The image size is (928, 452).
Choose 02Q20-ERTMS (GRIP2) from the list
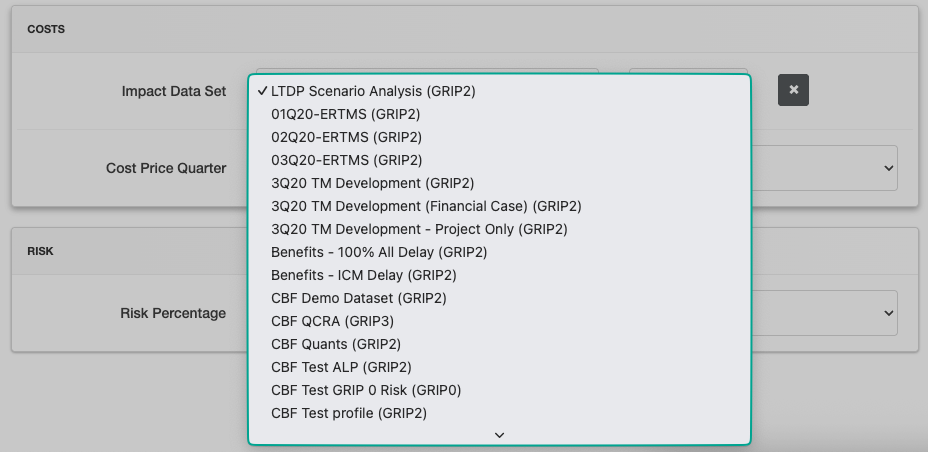click(x=346, y=137)
